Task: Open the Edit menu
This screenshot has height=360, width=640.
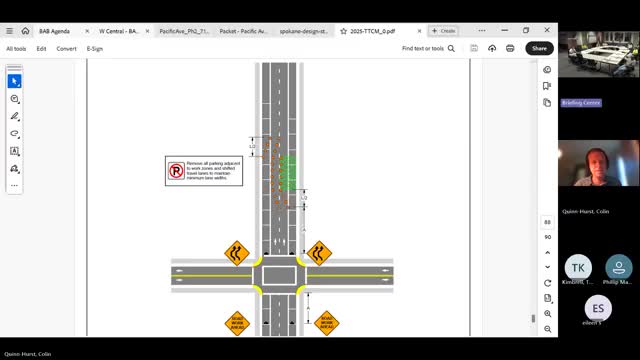Action: click(41, 49)
